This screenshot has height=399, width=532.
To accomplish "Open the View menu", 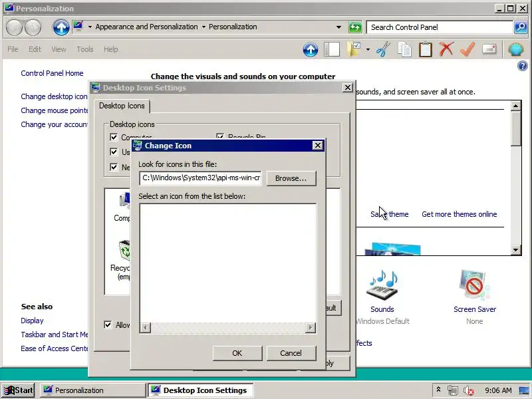I will [x=59, y=49].
